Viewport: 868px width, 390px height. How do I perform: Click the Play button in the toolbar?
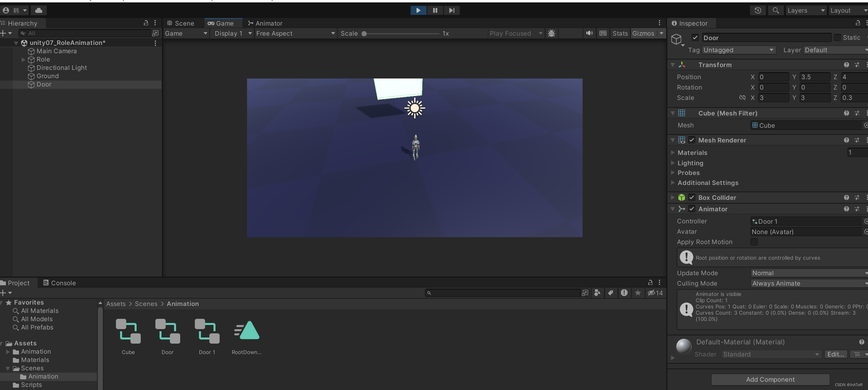pos(418,10)
